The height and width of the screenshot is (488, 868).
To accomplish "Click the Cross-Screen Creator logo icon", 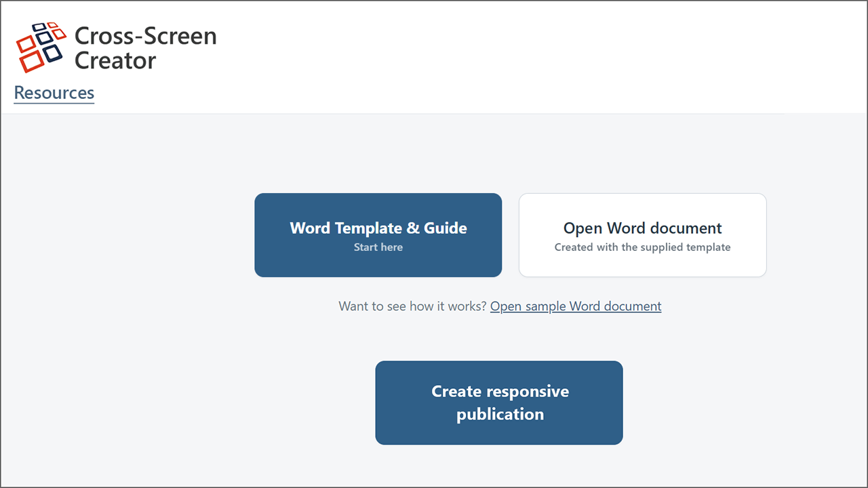I will (41, 47).
